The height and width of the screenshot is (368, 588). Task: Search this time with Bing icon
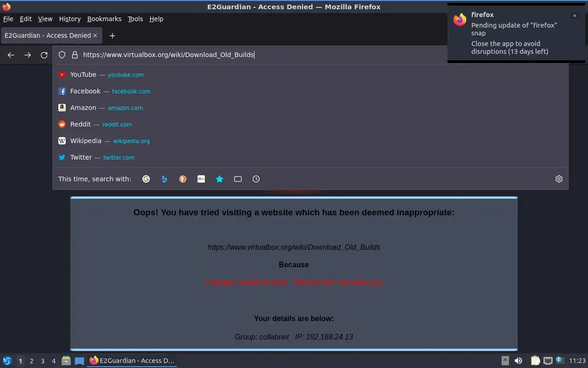[164, 179]
